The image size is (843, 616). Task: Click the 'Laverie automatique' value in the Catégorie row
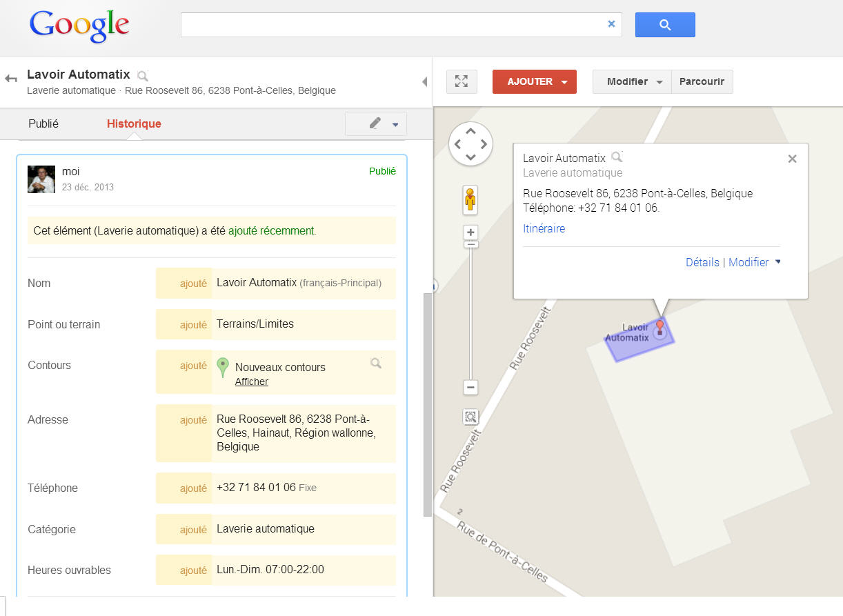point(266,529)
